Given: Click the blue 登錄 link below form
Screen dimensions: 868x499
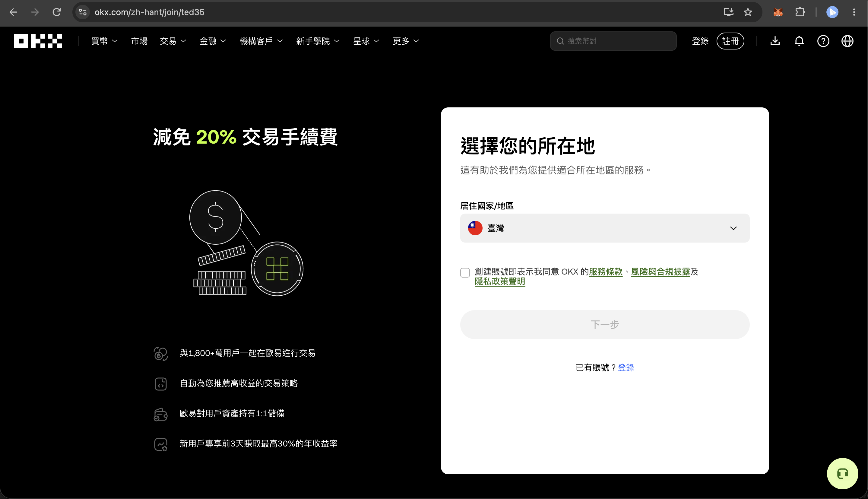Looking at the screenshot, I should pyautogui.click(x=626, y=368).
